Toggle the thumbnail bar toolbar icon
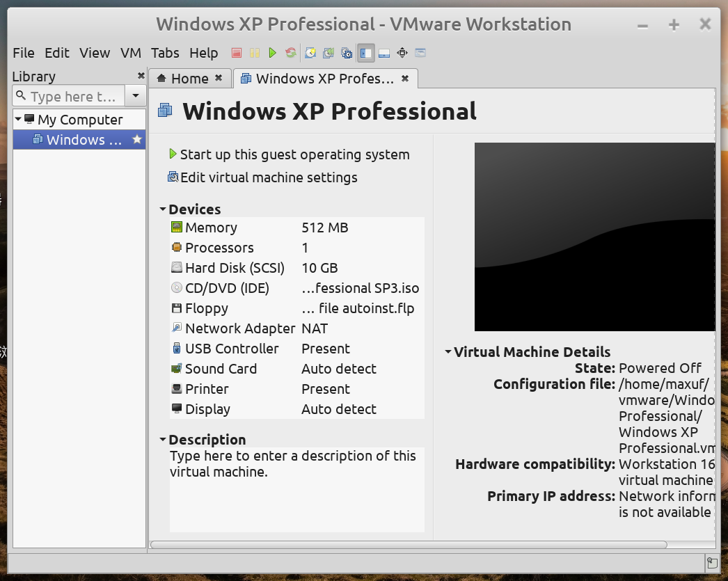 pos(384,53)
